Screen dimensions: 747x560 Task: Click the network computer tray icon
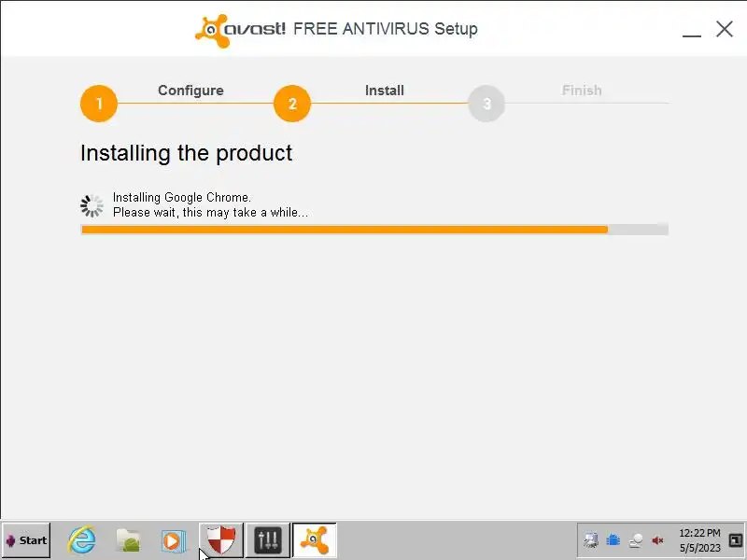(x=591, y=540)
